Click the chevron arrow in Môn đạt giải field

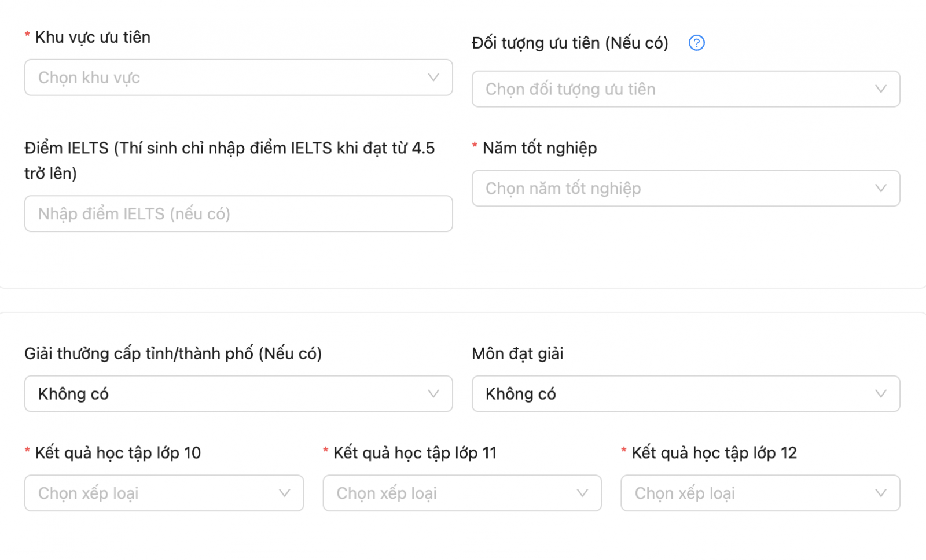pyautogui.click(x=880, y=394)
